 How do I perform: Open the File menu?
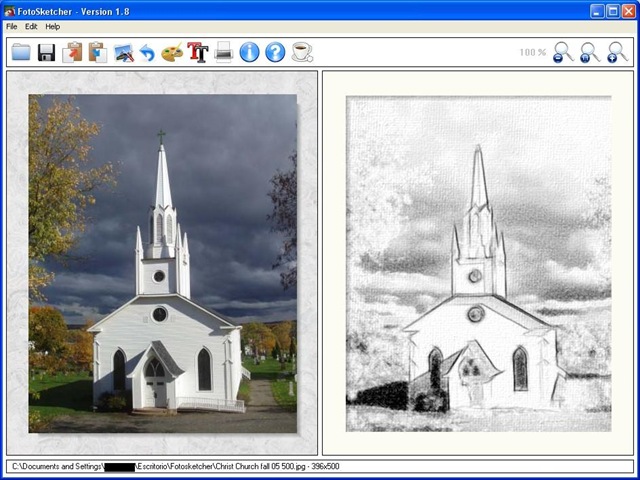(x=11, y=27)
